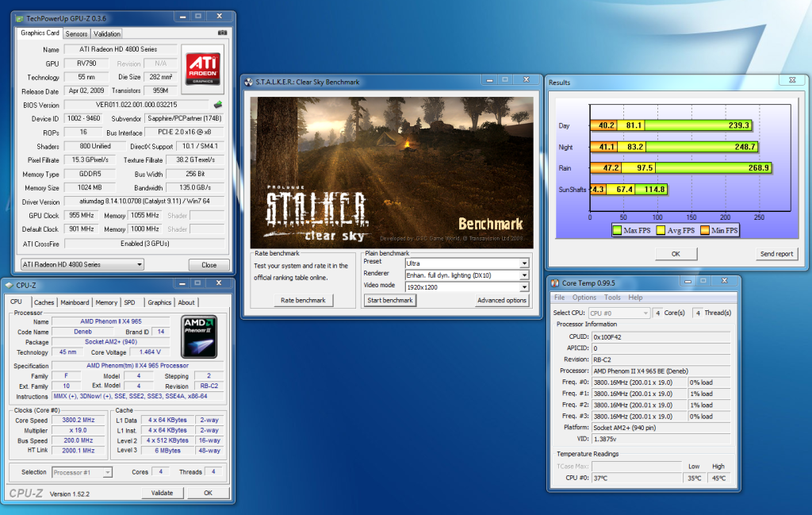Open the GPU-Z Validation tab
Image resolution: width=812 pixels, height=515 pixels.
107,33
